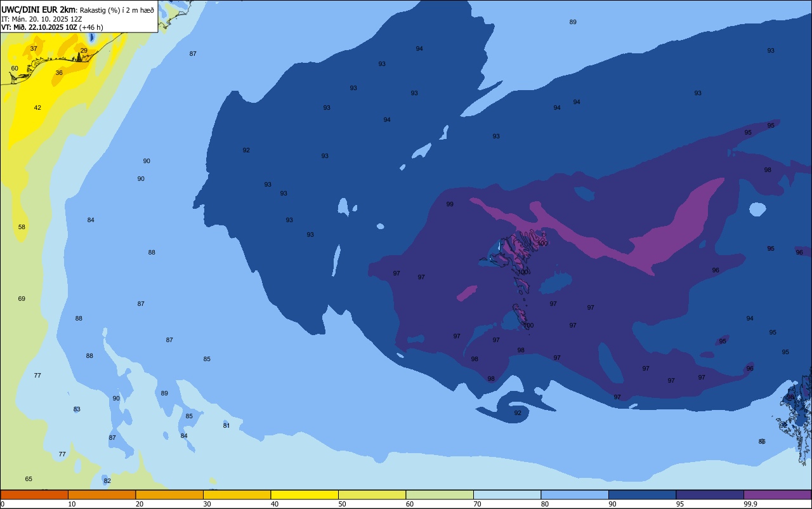Click the map value '82' near the bottom left

(x=107, y=480)
